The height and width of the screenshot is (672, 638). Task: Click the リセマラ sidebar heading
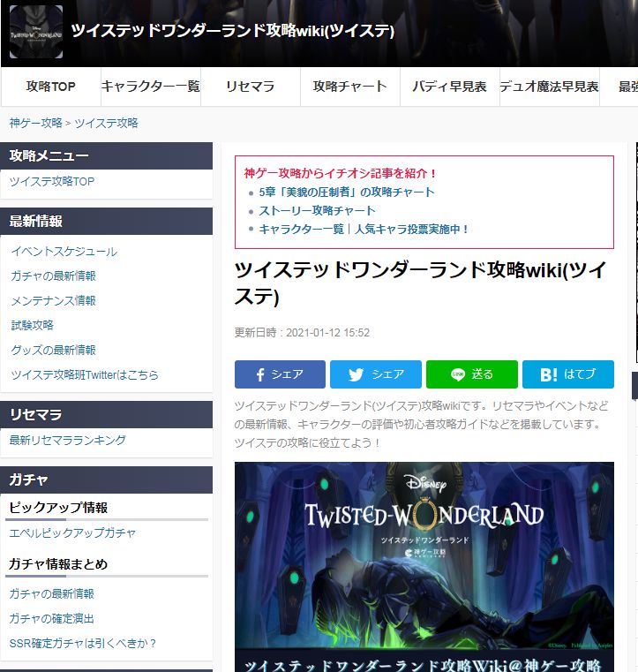point(107,414)
